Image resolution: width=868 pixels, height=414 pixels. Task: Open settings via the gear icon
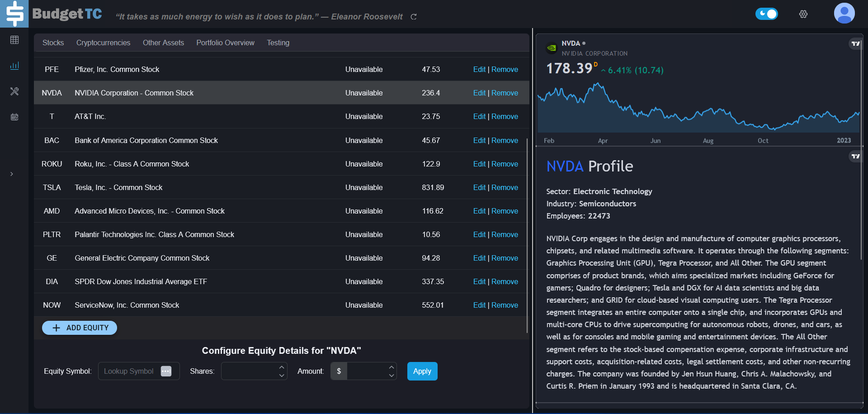point(803,14)
